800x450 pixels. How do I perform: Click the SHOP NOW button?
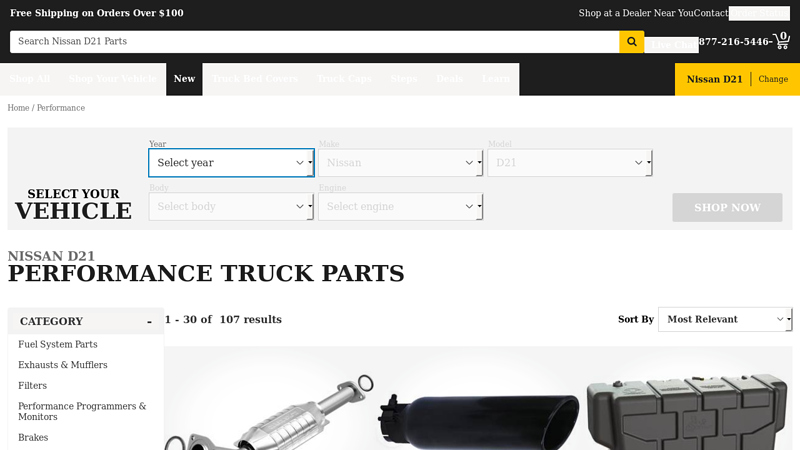(x=727, y=208)
